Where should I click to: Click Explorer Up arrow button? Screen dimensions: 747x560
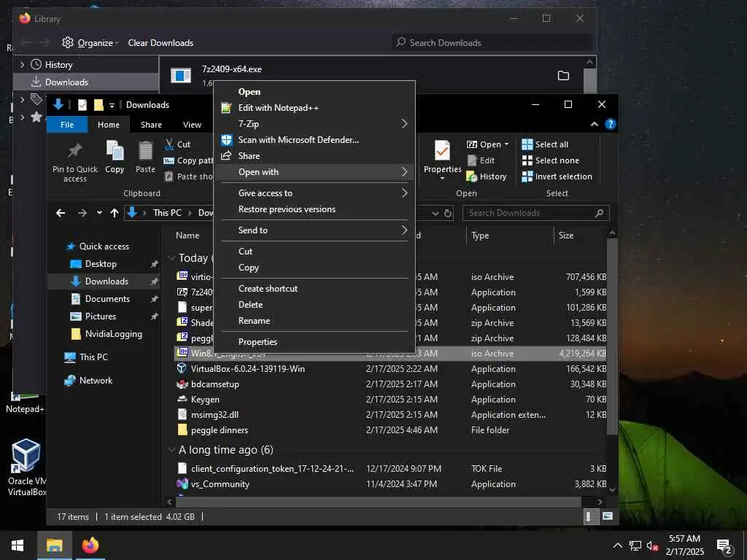click(115, 213)
